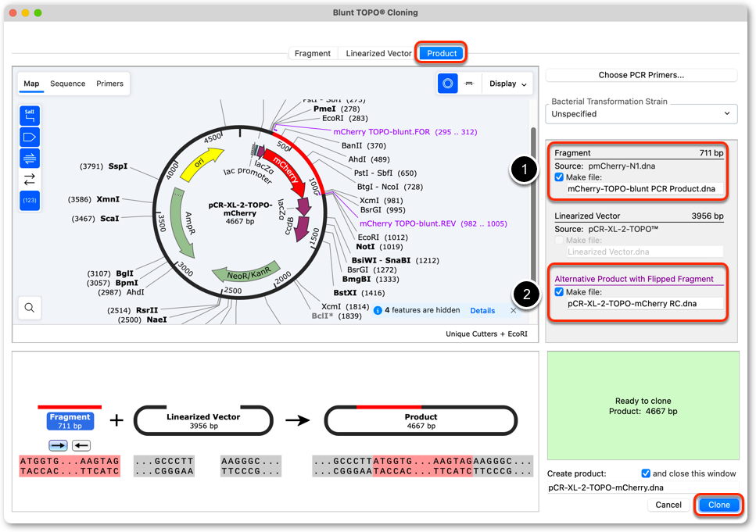Click the NotI (1019) enzyme label
The width and height of the screenshot is (756, 532).
coord(379,247)
